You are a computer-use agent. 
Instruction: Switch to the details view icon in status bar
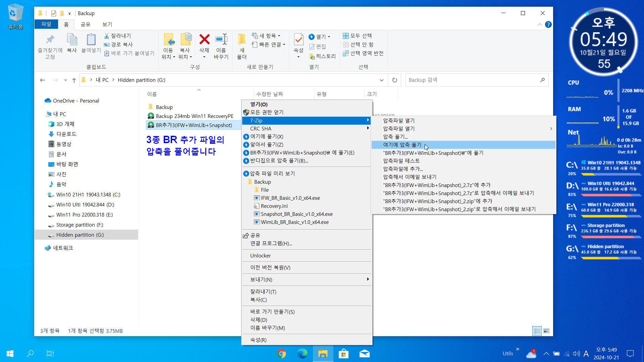(537, 331)
